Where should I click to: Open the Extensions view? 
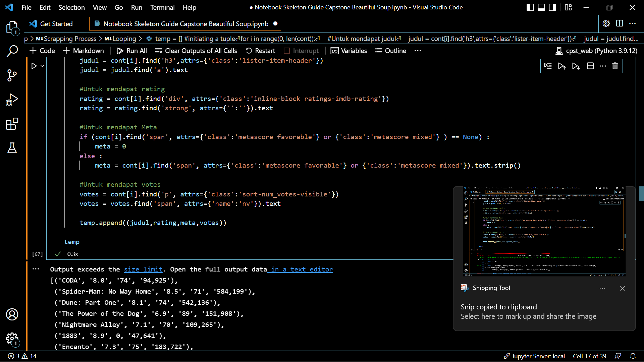click(x=12, y=124)
